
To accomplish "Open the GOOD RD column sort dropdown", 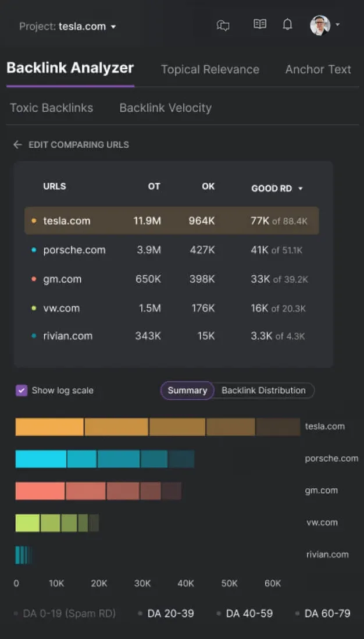I will coord(301,189).
